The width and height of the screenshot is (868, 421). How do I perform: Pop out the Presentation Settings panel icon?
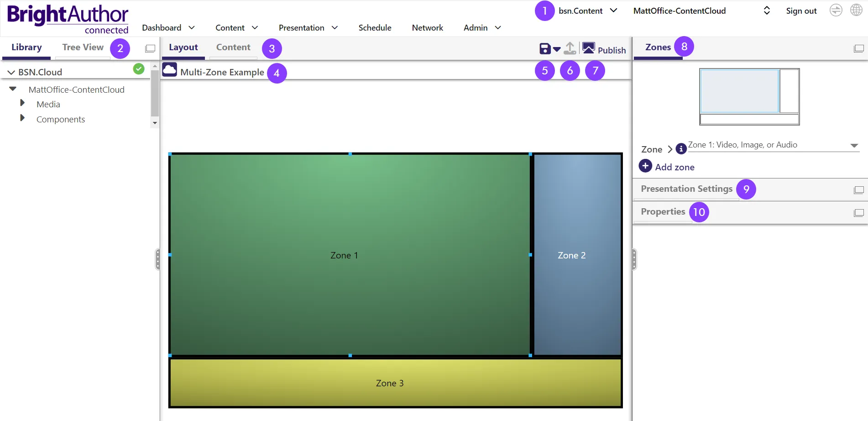[x=859, y=190]
